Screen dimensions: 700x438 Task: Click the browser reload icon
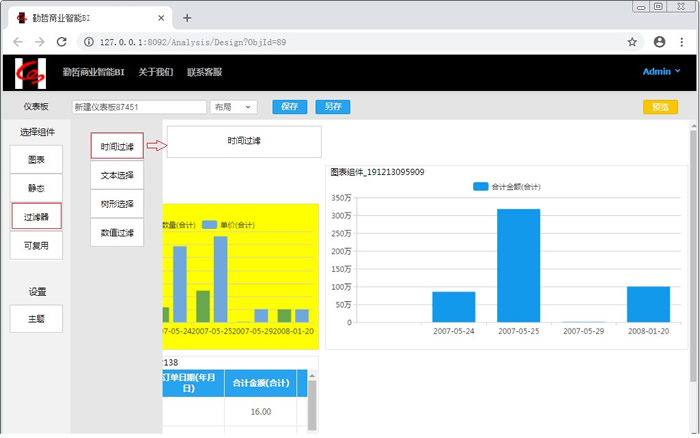click(x=62, y=42)
